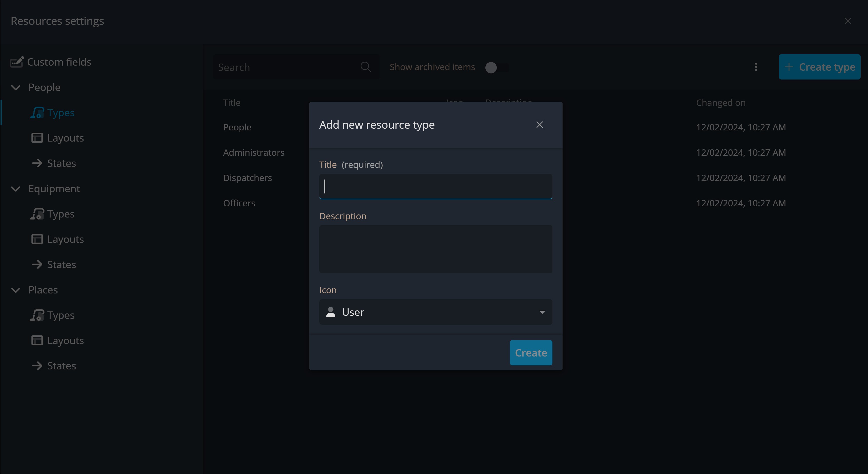Screen dimensions: 868x474
Task: Click the People section label
Action: pyautogui.click(x=45, y=87)
